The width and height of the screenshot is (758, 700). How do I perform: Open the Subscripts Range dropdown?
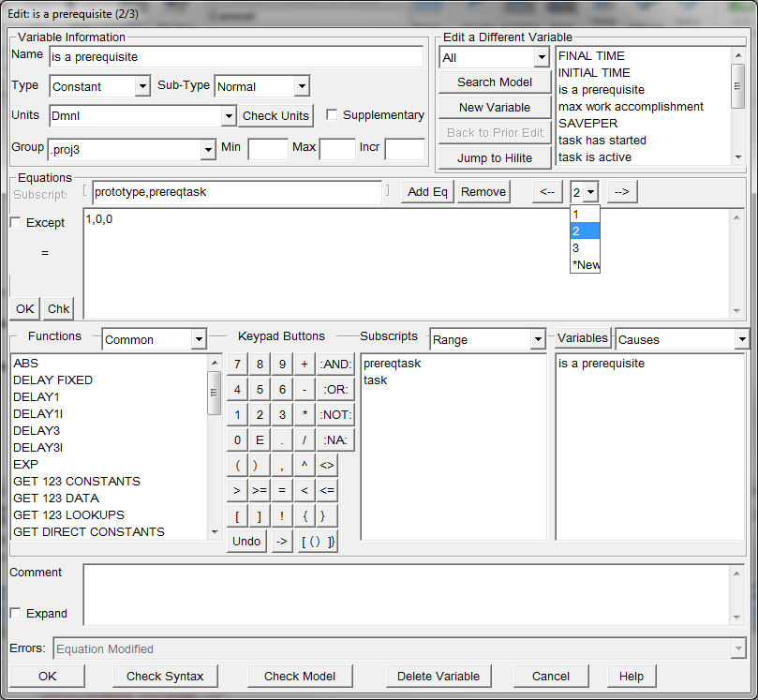[x=538, y=339]
